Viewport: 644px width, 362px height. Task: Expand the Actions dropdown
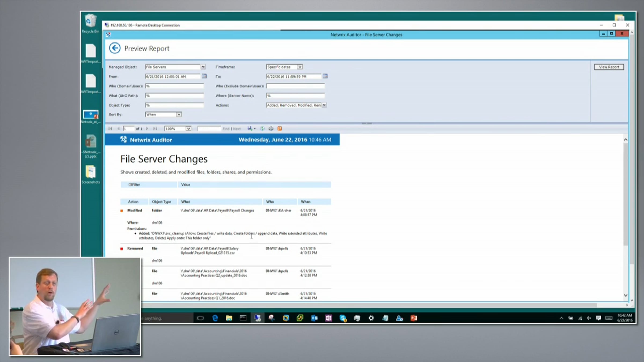(x=324, y=105)
